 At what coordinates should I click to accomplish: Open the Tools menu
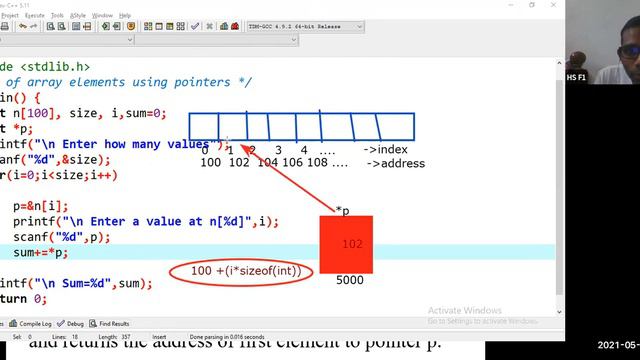click(x=57, y=16)
